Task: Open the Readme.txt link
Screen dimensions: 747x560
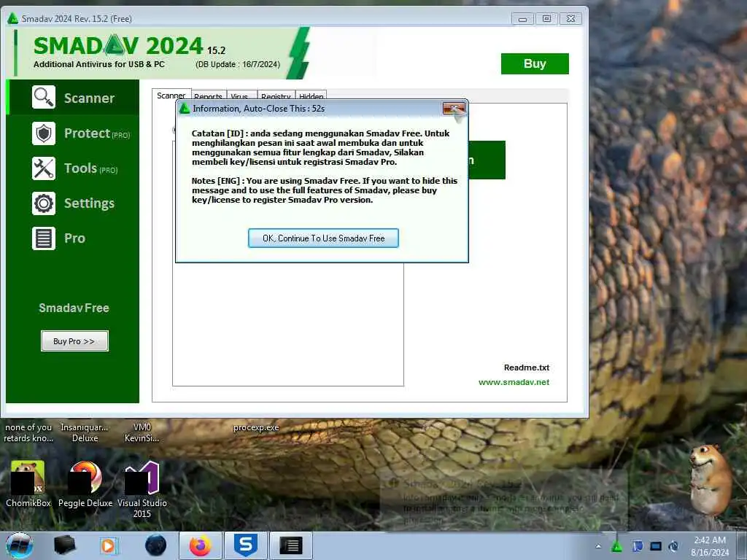Action: tap(527, 367)
